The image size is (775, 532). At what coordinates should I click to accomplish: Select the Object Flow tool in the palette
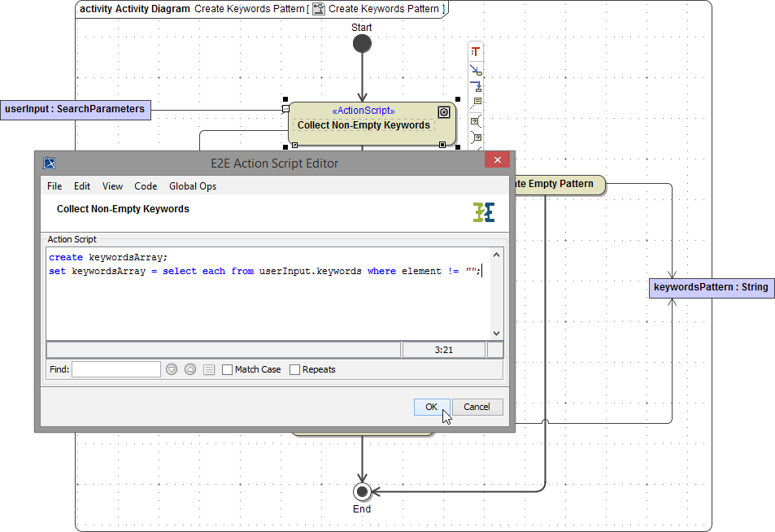coord(475,84)
